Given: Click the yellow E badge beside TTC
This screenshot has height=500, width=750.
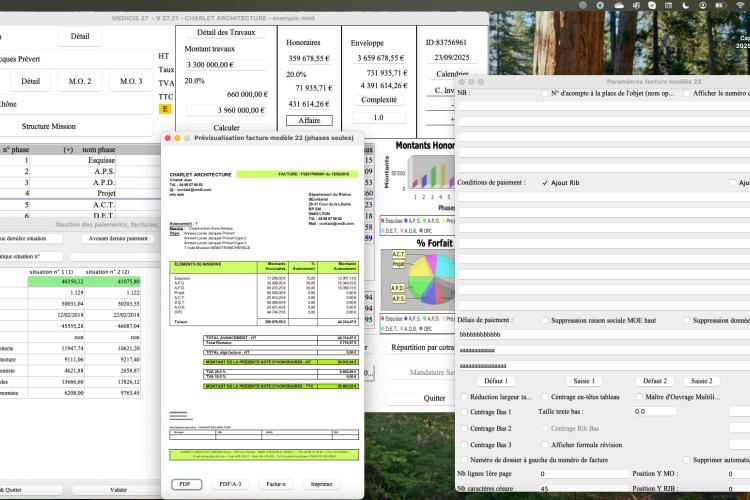Looking at the screenshot, I should tap(165, 109).
